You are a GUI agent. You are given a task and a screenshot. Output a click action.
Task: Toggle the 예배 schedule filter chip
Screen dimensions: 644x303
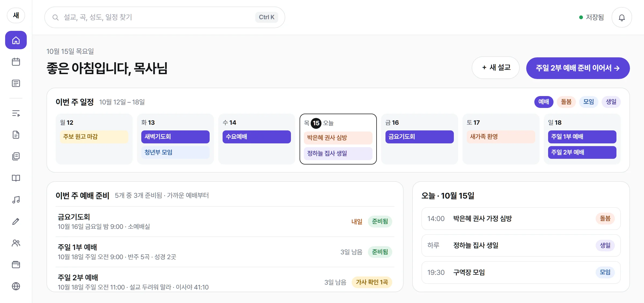(544, 102)
